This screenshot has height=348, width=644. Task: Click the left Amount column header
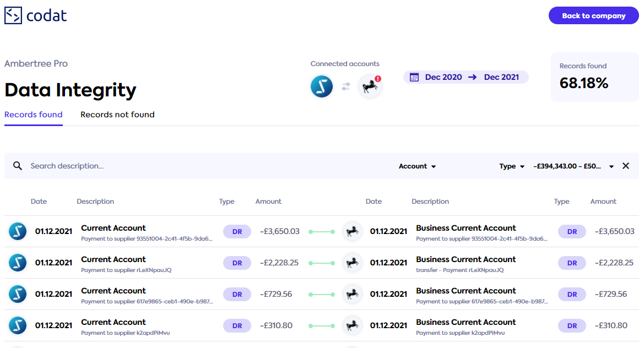(268, 202)
